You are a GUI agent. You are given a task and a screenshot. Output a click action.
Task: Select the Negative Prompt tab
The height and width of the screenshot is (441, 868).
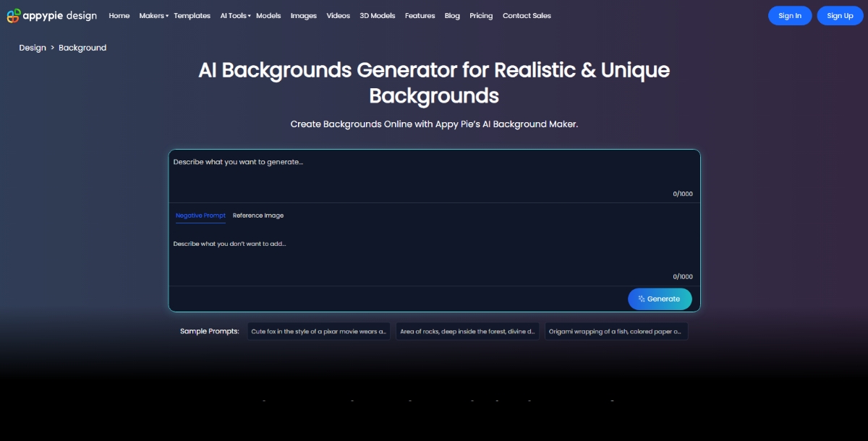click(200, 215)
